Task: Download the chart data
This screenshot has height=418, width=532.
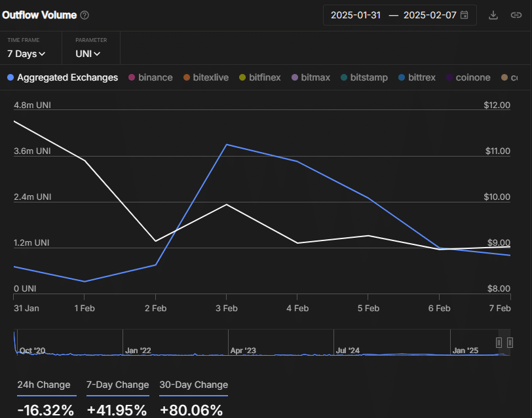Action: [x=493, y=15]
